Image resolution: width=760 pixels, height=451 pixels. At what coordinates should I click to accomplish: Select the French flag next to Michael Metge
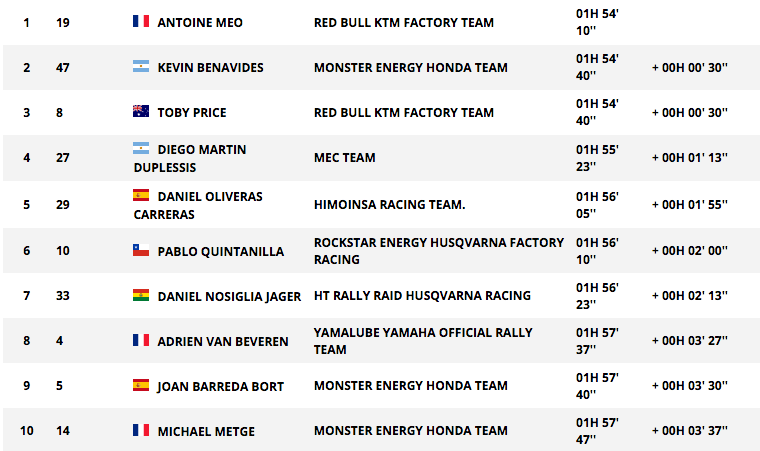coord(141,430)
